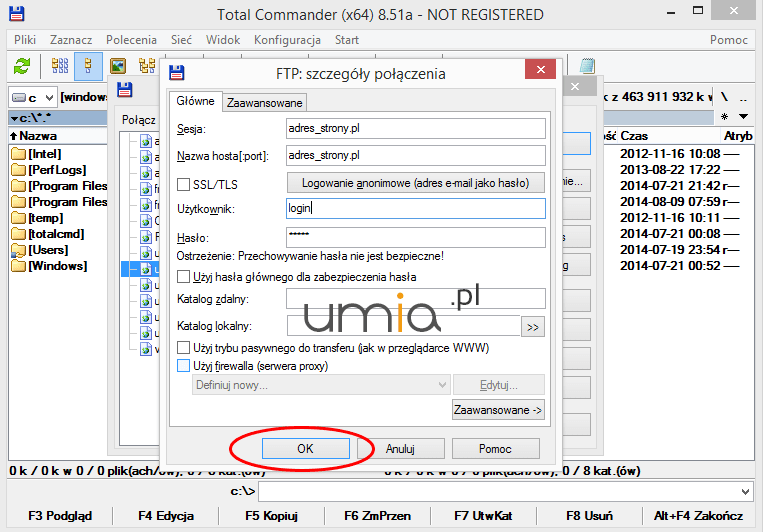Open the Start menu item
The height and width of the screenshot is (532, 763).
[346, 40]
